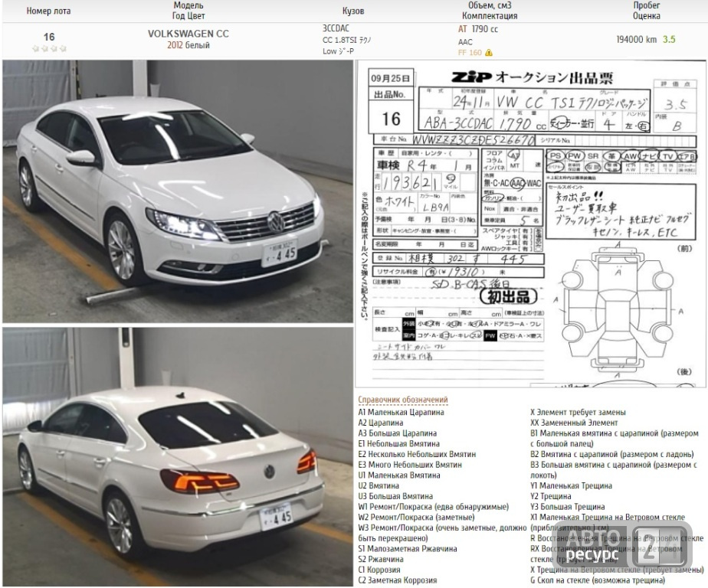Click the A1 Маленькая Царапина entry
This screenshot has width=708, height=588.
401,412
